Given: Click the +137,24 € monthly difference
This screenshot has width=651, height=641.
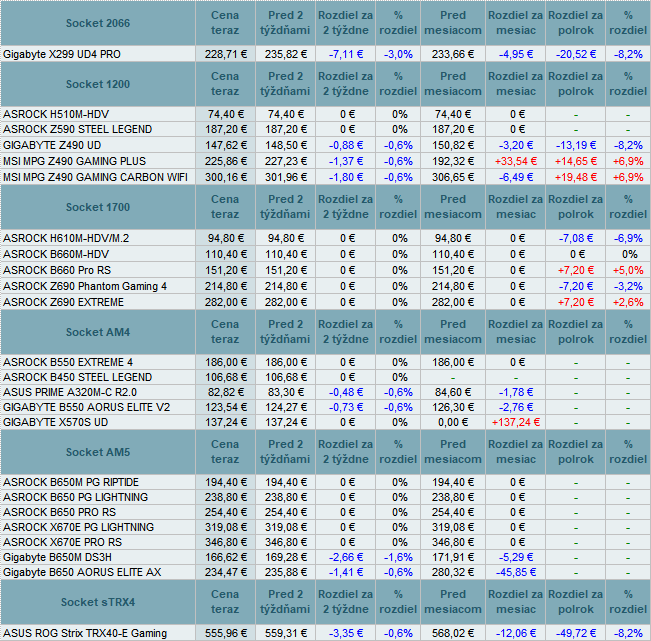Looking at the screenshot, I should [516, 423].
